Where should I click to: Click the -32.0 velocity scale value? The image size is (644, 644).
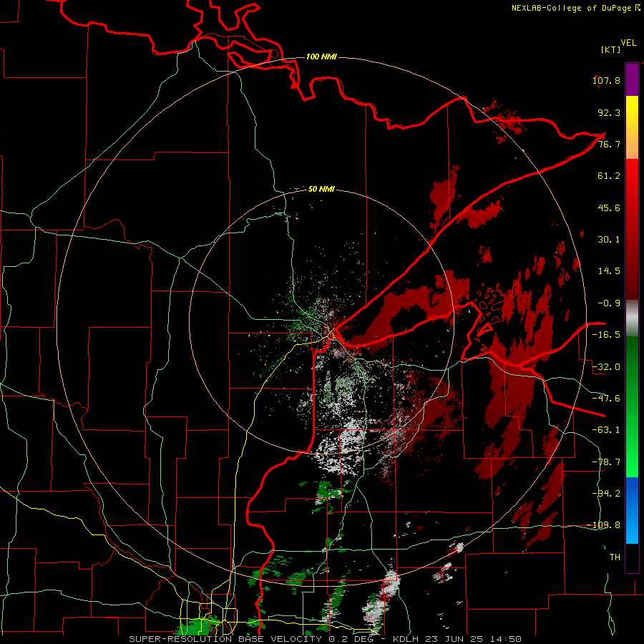(x=606, y=366)
